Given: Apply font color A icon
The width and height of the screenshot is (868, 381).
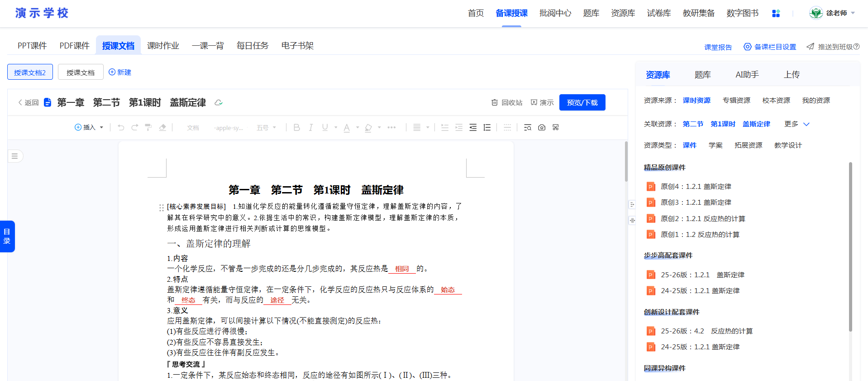Looking at the screenshot, I should click(x=347, y=127).
